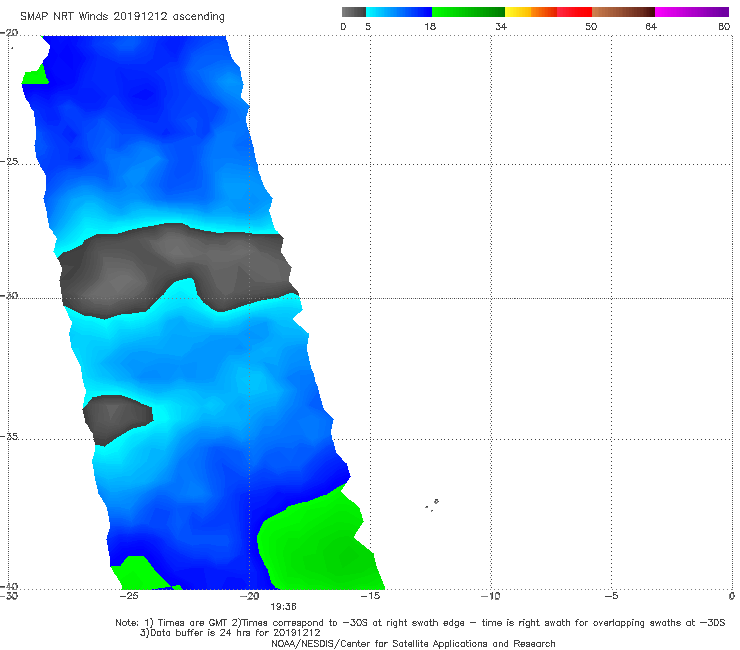
Task: Click the latitude axis label "-40"
Action: 9,586
